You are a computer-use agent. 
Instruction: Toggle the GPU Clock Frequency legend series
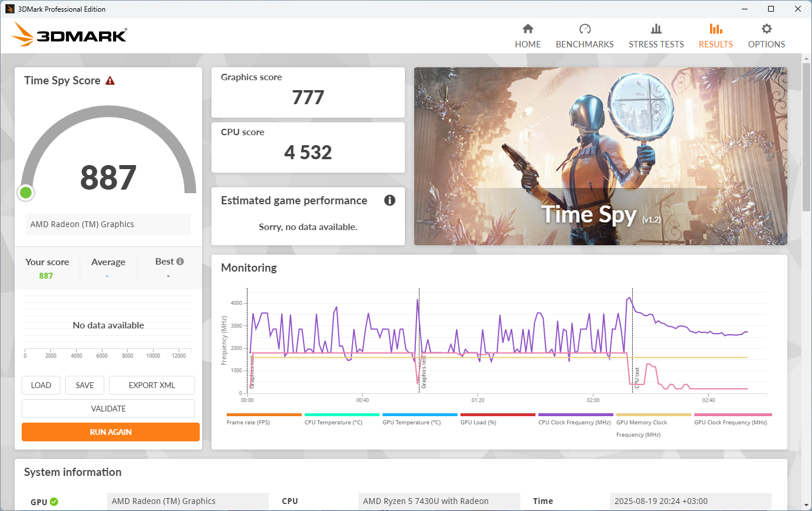click(x=732, y=419)
